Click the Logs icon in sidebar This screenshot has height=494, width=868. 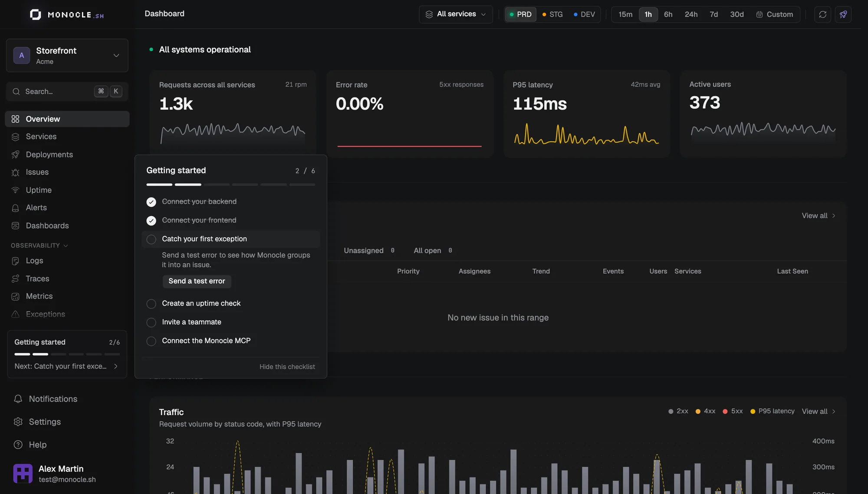(x=16, y=261)
